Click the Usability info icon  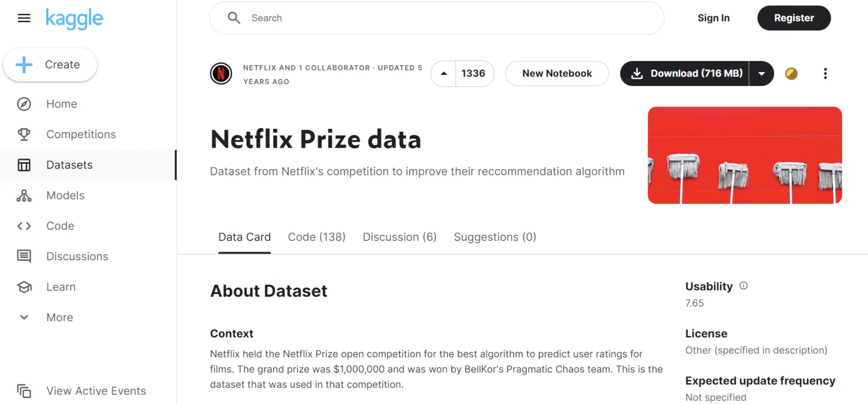(x=744, y=286)
